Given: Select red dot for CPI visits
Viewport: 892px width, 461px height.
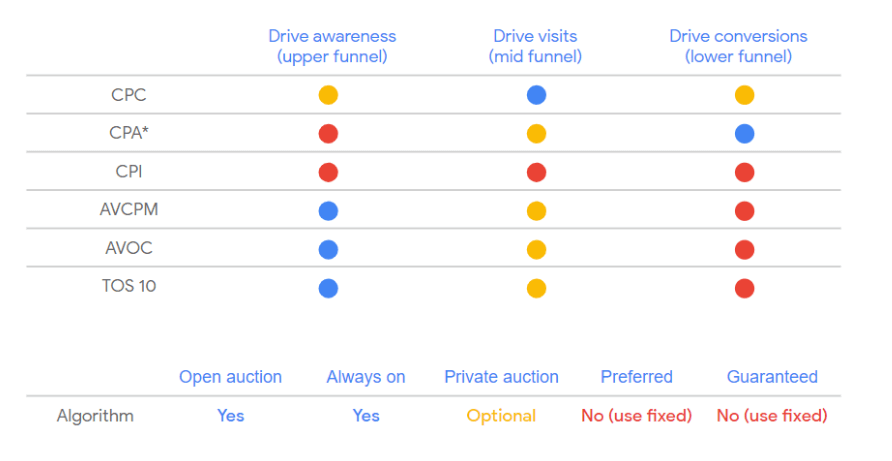Looking at the screenshot, I should point(536,172).
